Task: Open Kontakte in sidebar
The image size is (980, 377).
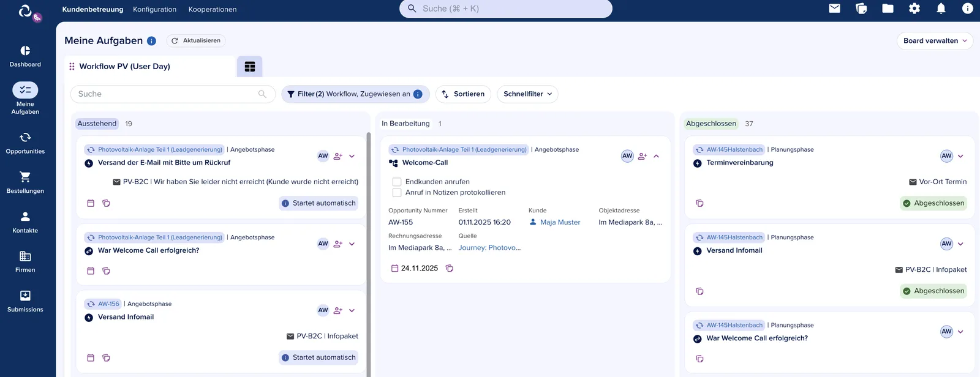Action: pyautogui.click(x=25, y=222)
